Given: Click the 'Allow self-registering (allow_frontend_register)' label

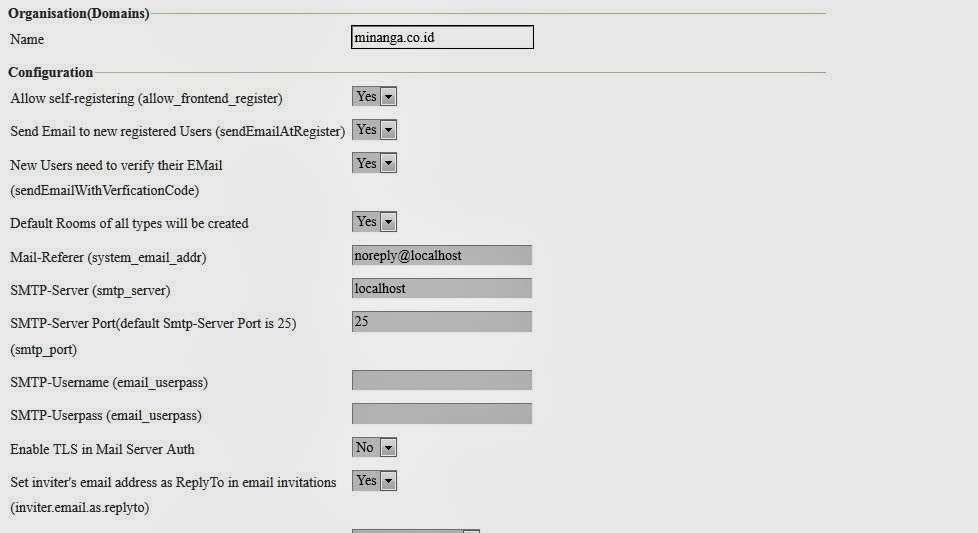Looking at the screenshot, I should (146, 98).
